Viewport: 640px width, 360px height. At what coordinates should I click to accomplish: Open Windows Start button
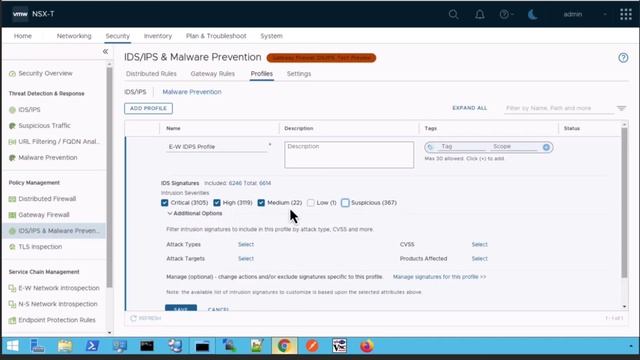click(x=13, y=346)
